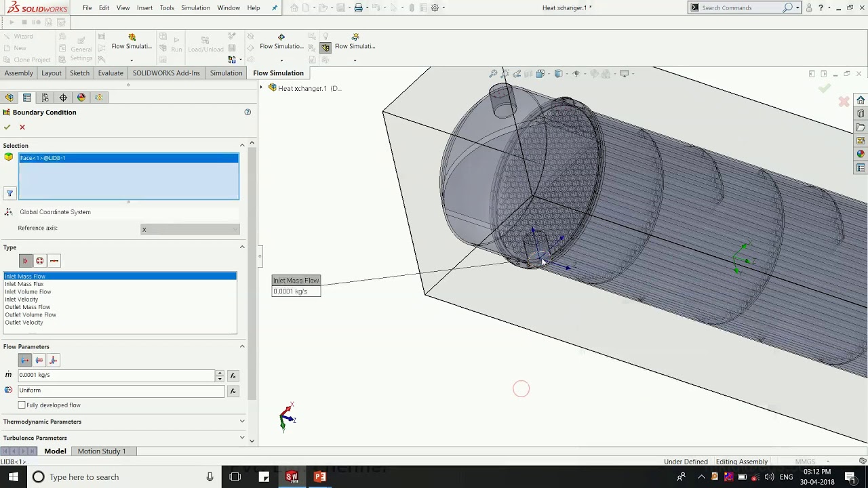Select the flow openings type icon
868x488 pixels.
click(x=25, y=261)
